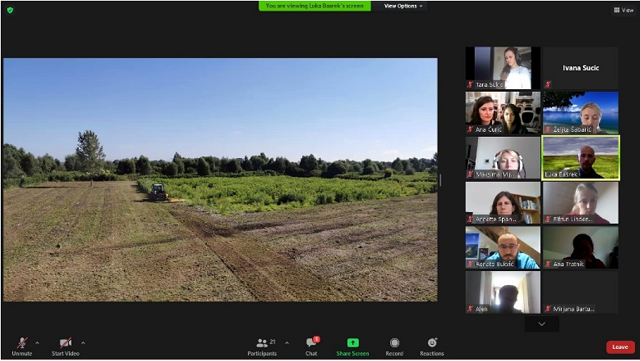Select the Linden participant video tile
This screenshot has height=361, width=640.
tap(580, 203)
